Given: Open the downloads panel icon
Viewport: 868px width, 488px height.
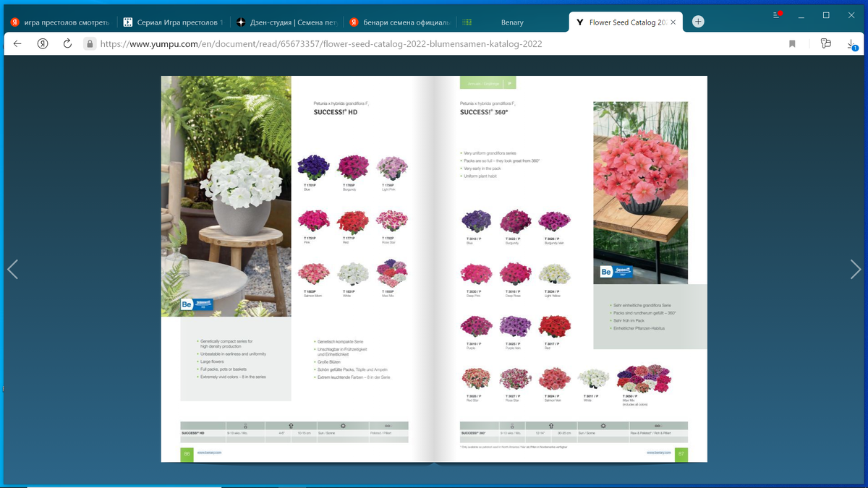Looking at the screenshot, I should coord(851,44).
